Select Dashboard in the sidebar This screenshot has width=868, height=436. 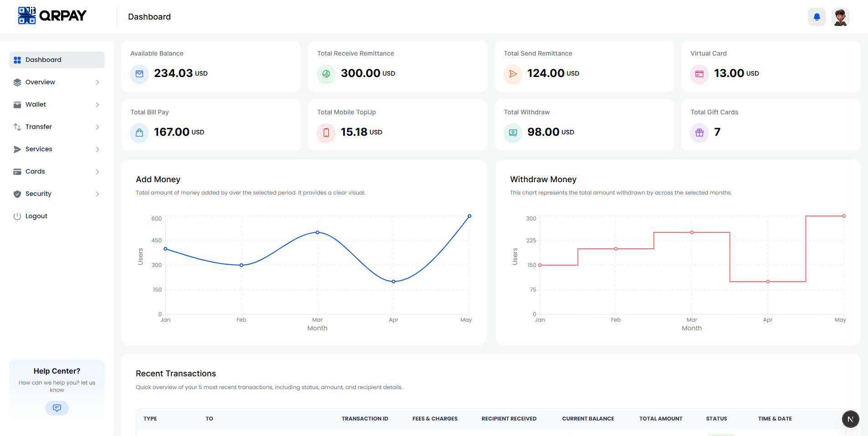(56, 60)
